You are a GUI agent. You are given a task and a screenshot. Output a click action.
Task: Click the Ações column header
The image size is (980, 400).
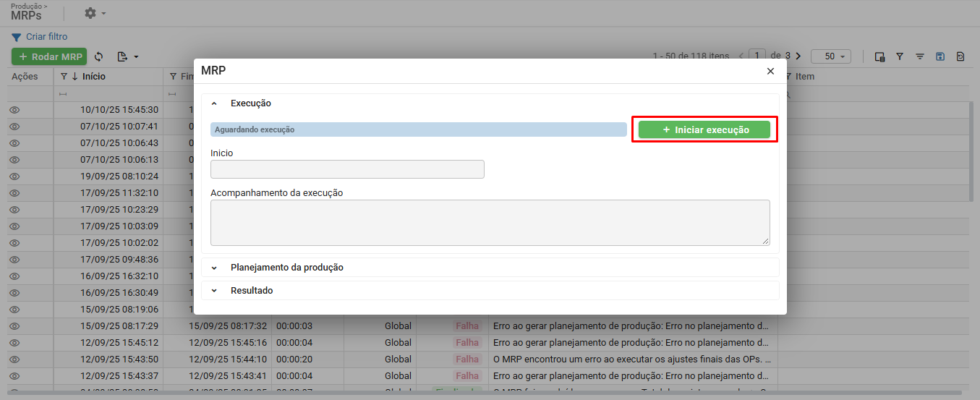[24, 77]
